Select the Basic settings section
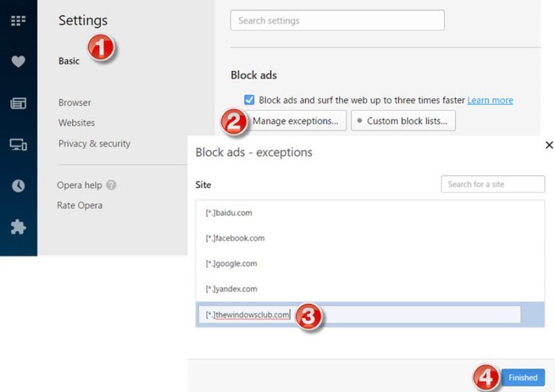 point(69,61)
